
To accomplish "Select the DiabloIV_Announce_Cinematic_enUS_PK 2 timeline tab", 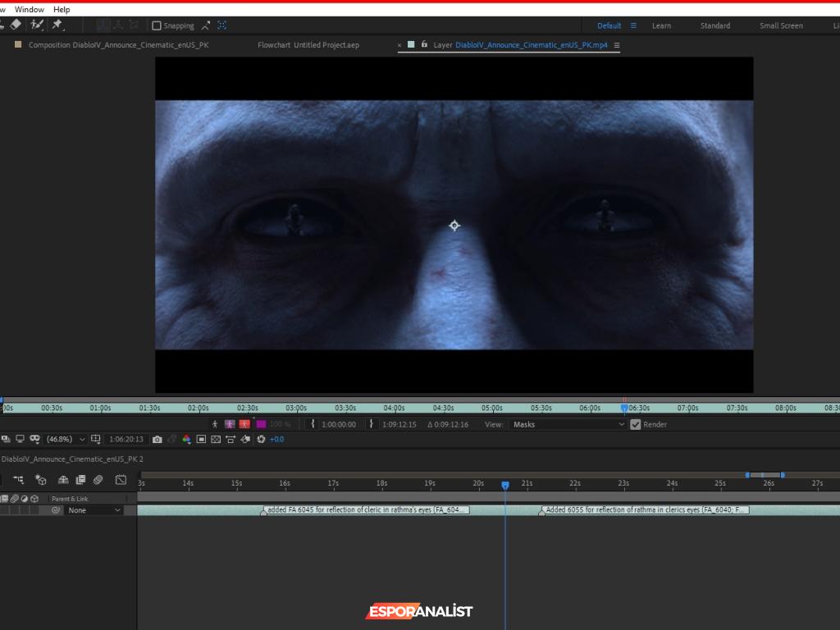I will tap(72, 459).
